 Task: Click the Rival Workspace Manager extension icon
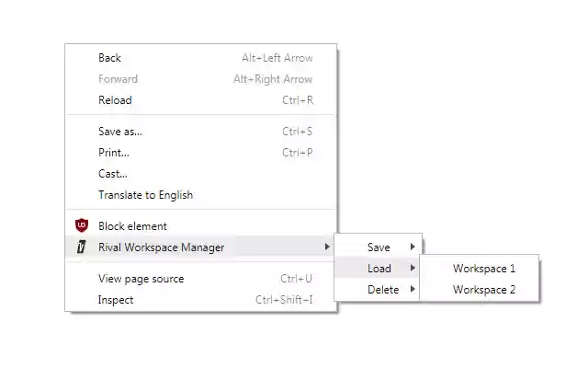(82, 247)
